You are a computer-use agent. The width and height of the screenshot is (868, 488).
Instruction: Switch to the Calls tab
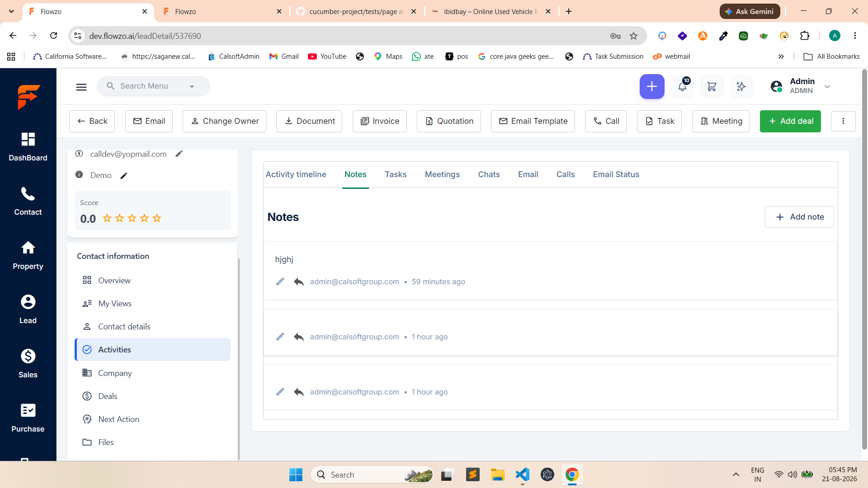[x=566, y=174]
